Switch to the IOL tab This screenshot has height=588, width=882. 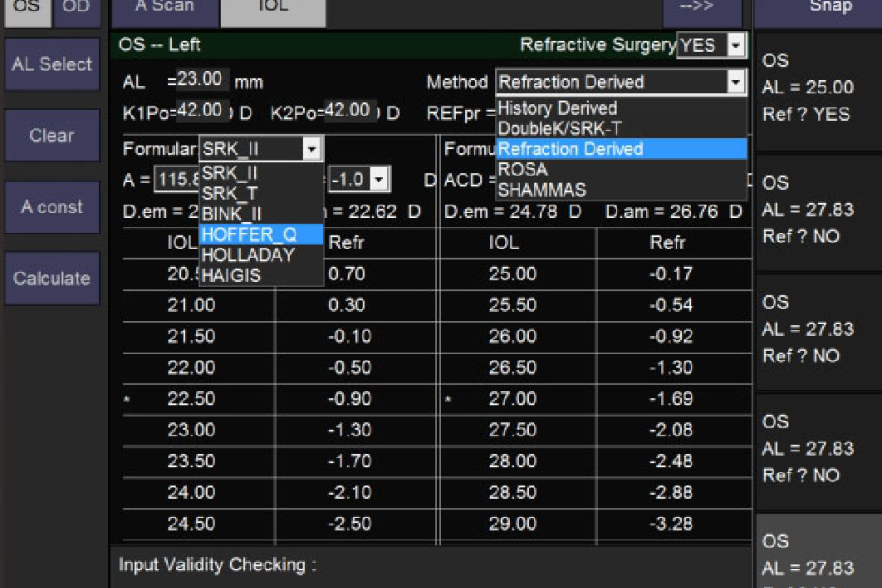click(273, 9)
